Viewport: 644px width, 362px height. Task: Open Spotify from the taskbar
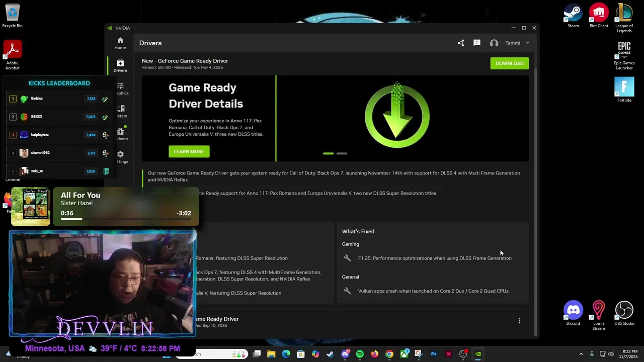(360, 354)
